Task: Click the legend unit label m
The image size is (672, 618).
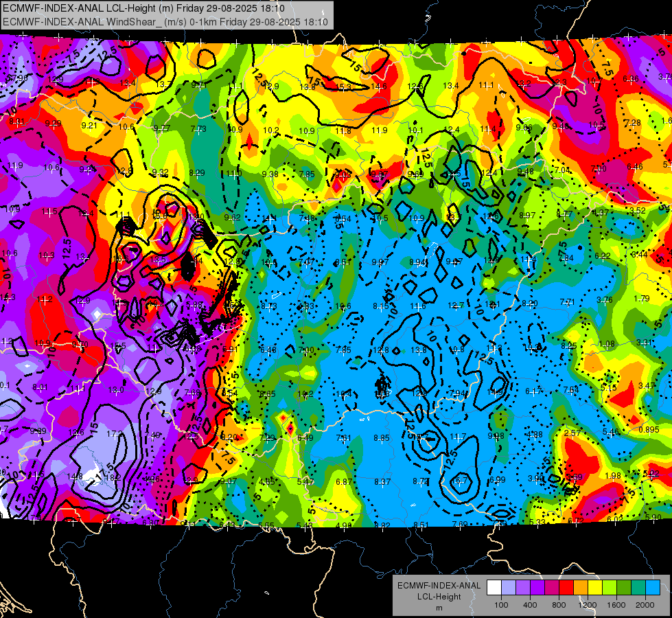Action: pos(439,608)
